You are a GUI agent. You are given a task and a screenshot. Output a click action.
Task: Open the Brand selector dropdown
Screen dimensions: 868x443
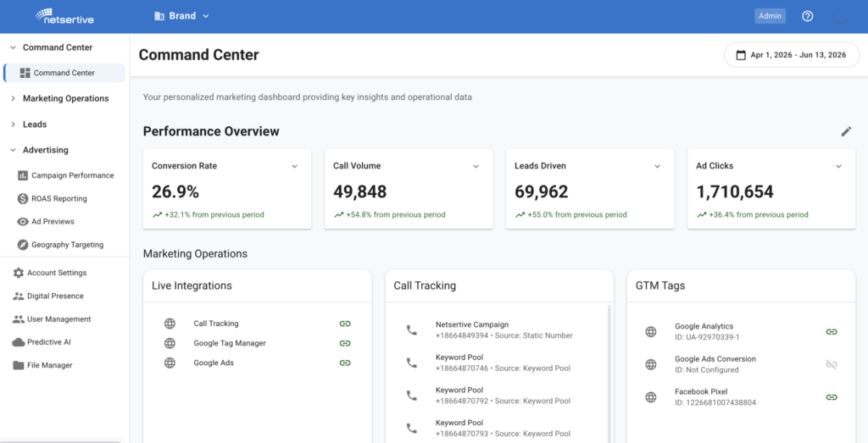click(x=181, y=16)
